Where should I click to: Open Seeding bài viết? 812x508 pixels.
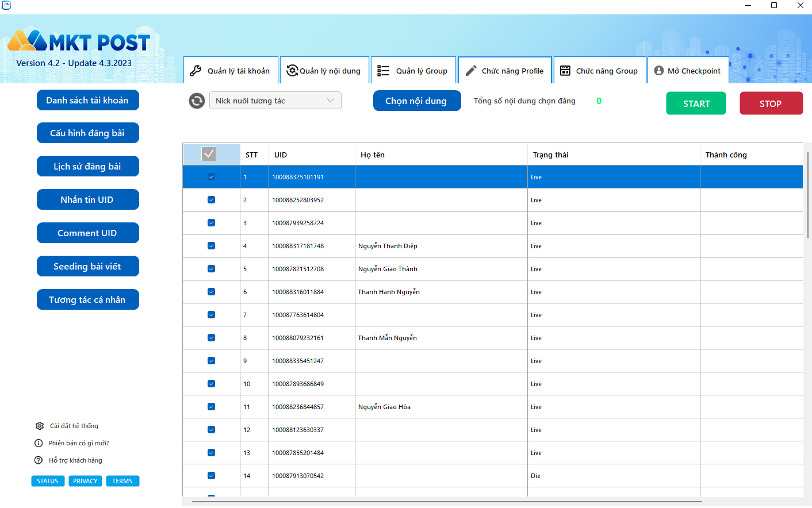pyautogui.click(x=87, y=266)
